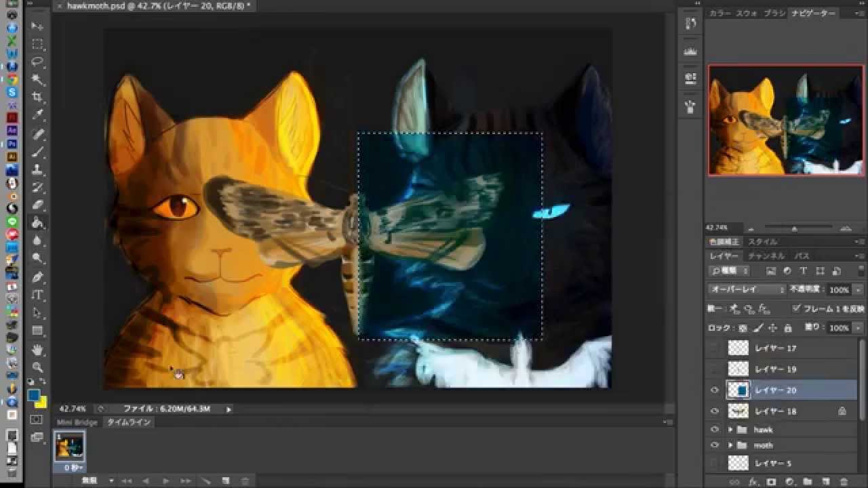Expand the hawk layer group
Viewport: 868px width, 488px height.
730,430
